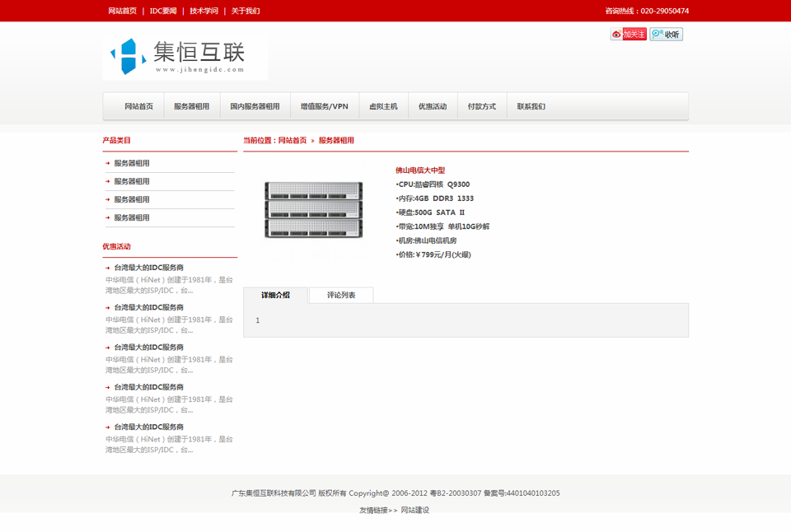
Task: Open 国内服务器租用 in the main navigation
Action: (x=255, y=106)
